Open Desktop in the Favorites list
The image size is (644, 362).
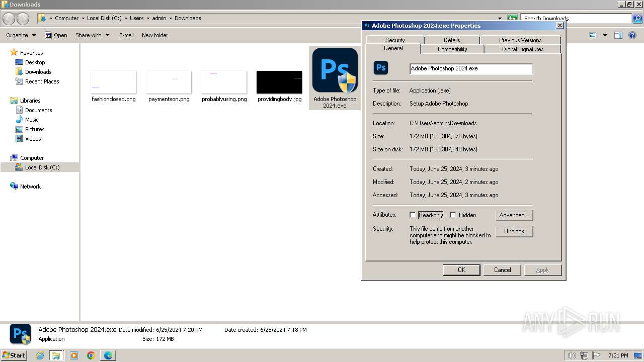[35, 62]
